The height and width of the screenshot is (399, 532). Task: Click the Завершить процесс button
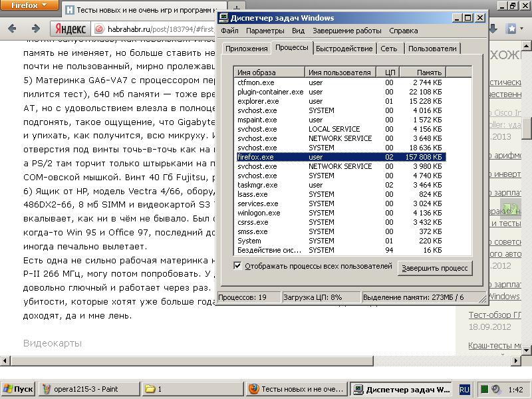435,268
